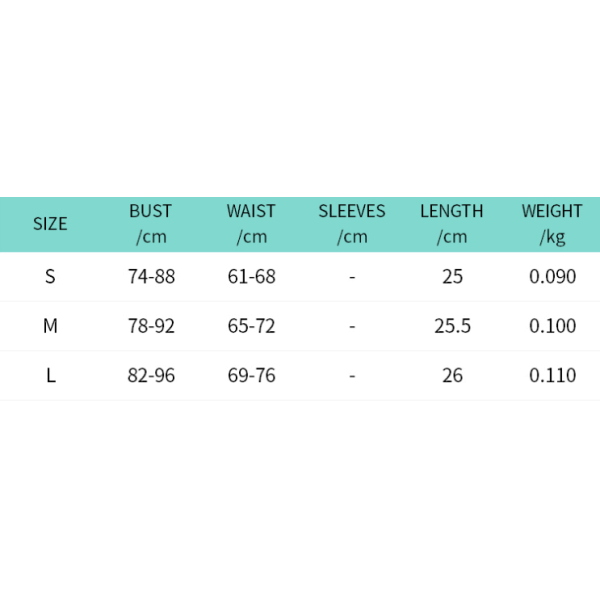The image size is (600, 600).
Task: Click the SLEEVES /cm column header
Action: [x=352, y=224]
